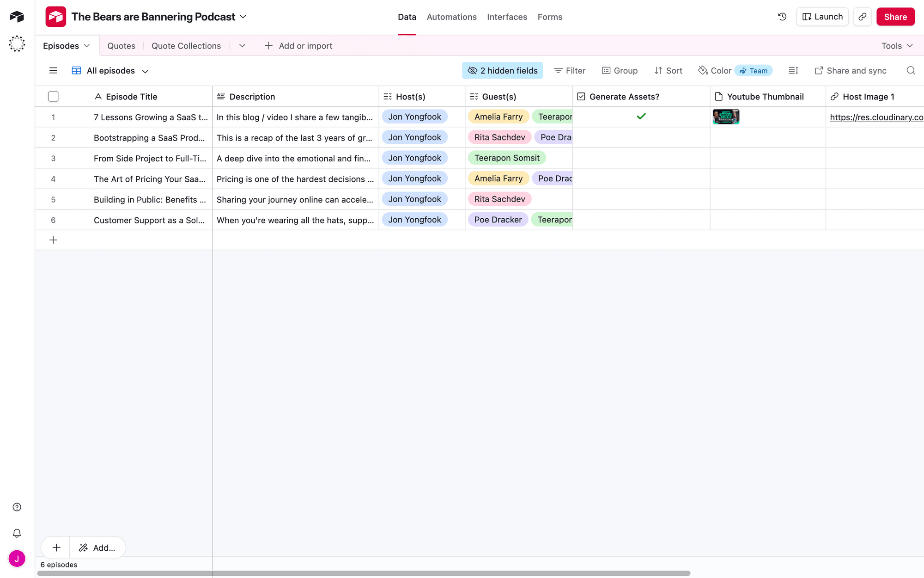Open the res.cloudinary.com host image link
Image resolution: width=924 pixels, height=578 pixels.
876,117
